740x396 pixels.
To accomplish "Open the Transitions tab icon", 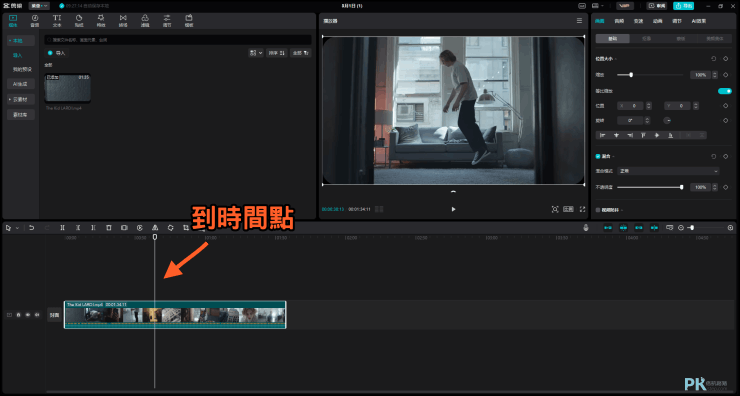I will [x=123, y=21].
